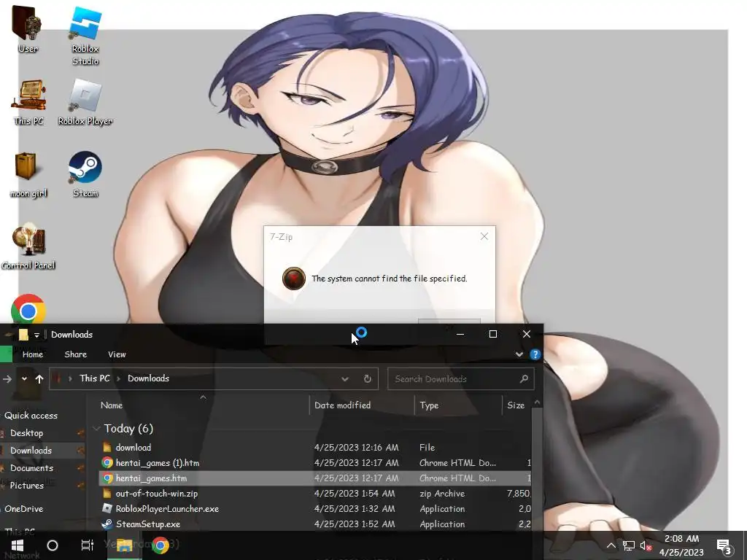The width and height of the screenshot is (747, 560).
Task: Open the Roblox Studio desktop icon
Action: pos(85,36)
